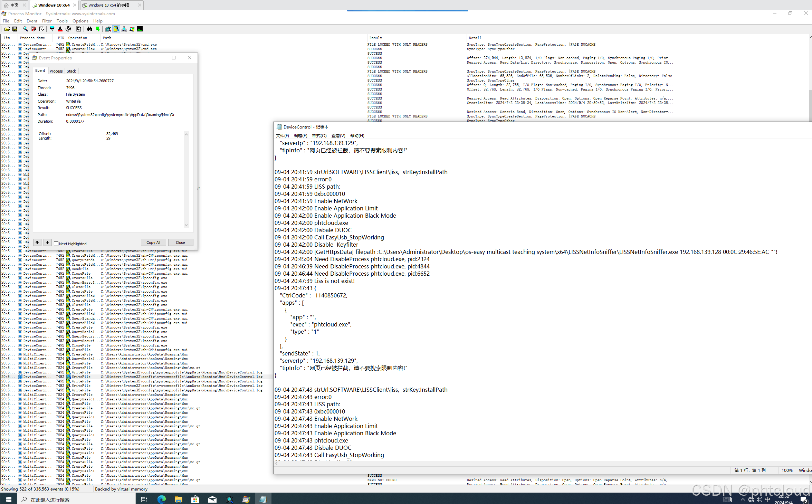
Task: Open Notepad's 格式(O) menu
Action: click(x=319, y=136)
